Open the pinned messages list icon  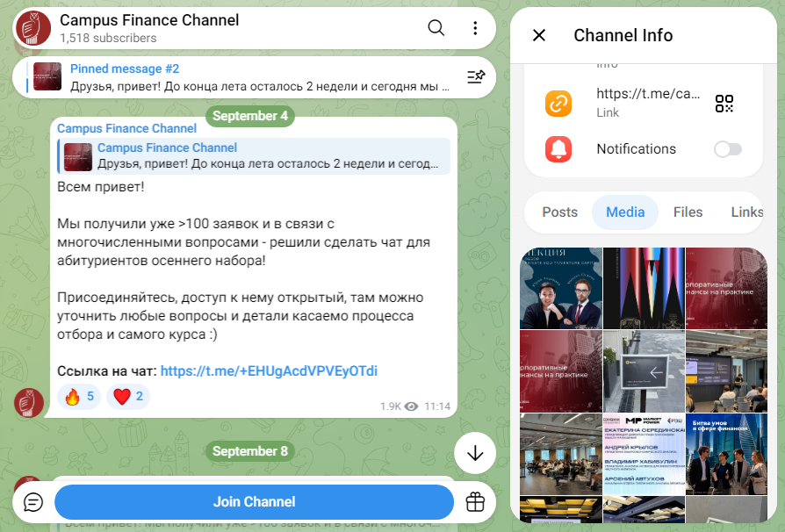476,76
